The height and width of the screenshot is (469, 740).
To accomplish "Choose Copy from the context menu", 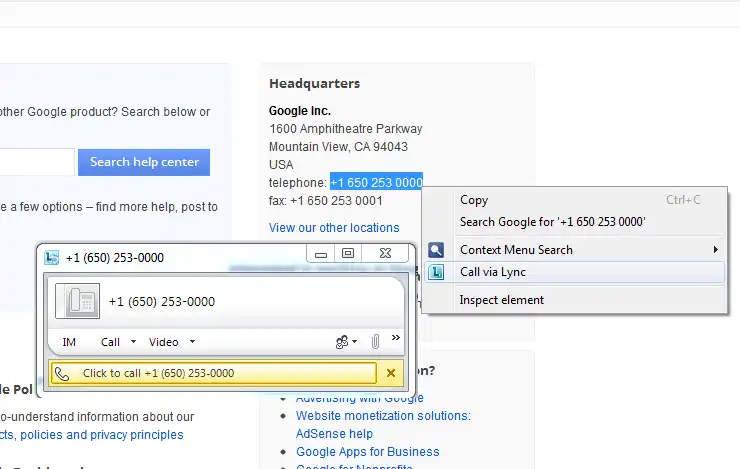I will coord(574,200).
